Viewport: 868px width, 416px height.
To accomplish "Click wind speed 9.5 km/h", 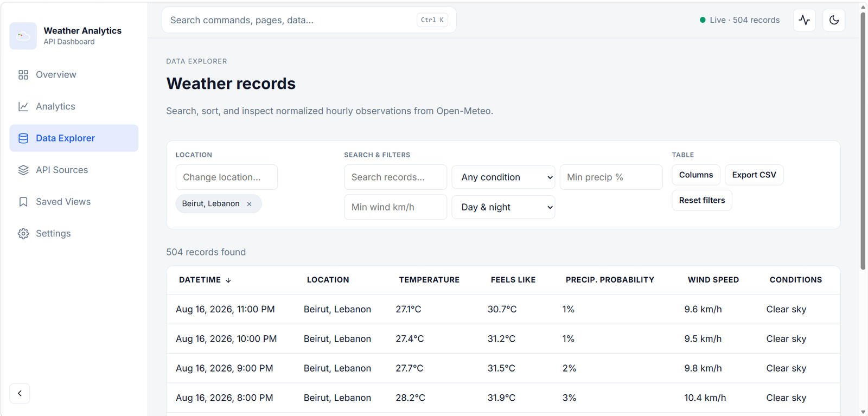I will pos(703,339).
